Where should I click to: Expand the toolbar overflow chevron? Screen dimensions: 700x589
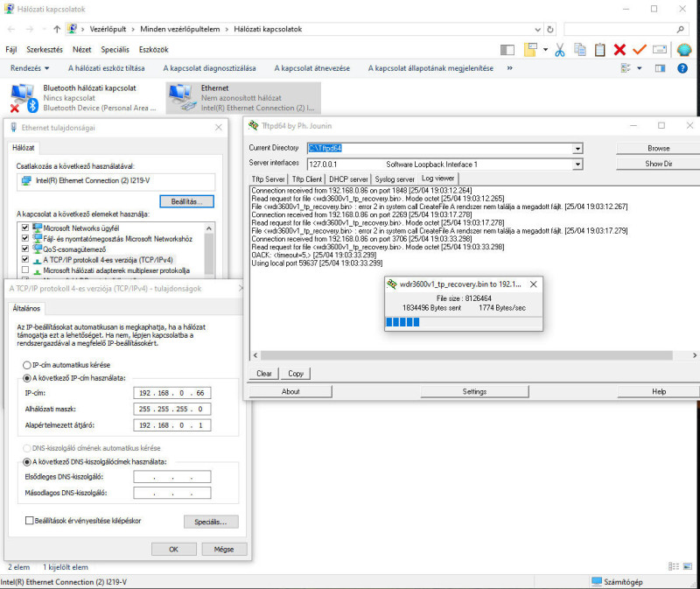[509, 68]
